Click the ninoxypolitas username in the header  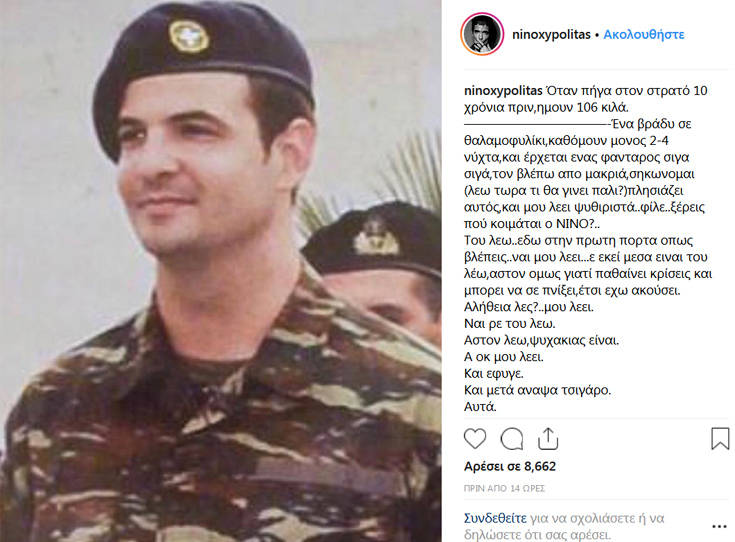click(551, 35)
